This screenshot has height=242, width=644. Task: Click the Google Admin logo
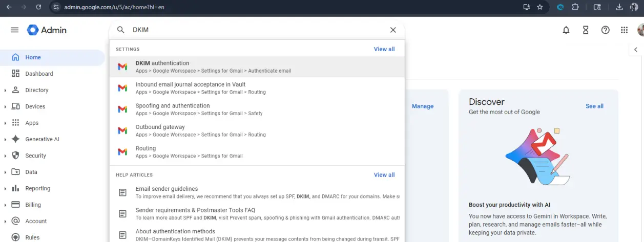[47, 30]
